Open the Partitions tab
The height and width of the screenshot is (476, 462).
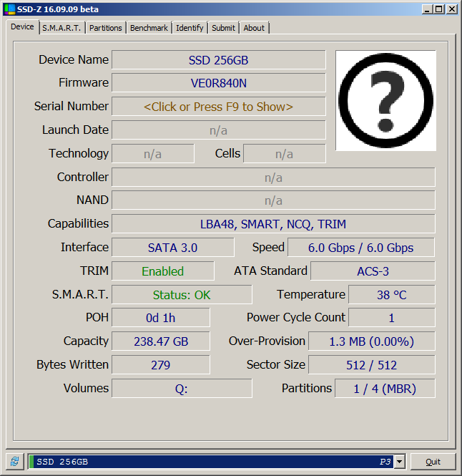coord(106,28)
